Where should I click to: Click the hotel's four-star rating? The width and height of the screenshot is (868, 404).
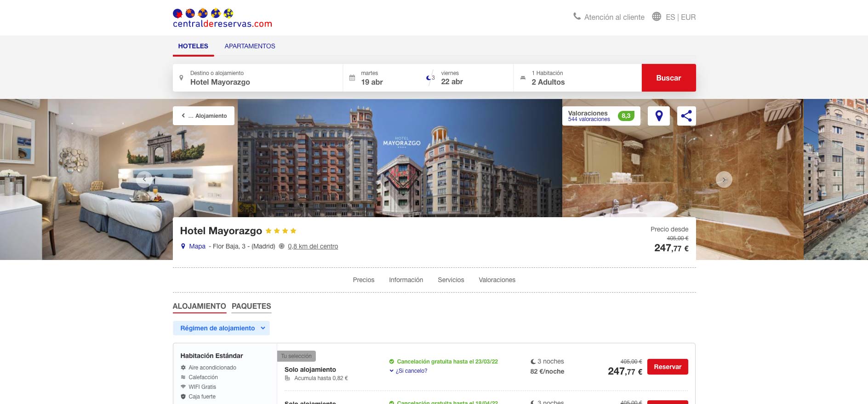(281, 231)
